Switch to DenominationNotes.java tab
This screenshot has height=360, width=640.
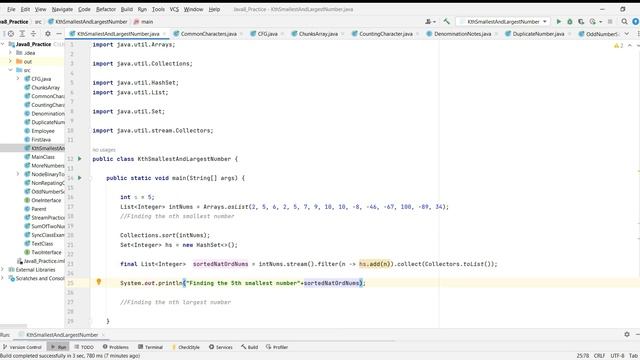tap(462, 34)
